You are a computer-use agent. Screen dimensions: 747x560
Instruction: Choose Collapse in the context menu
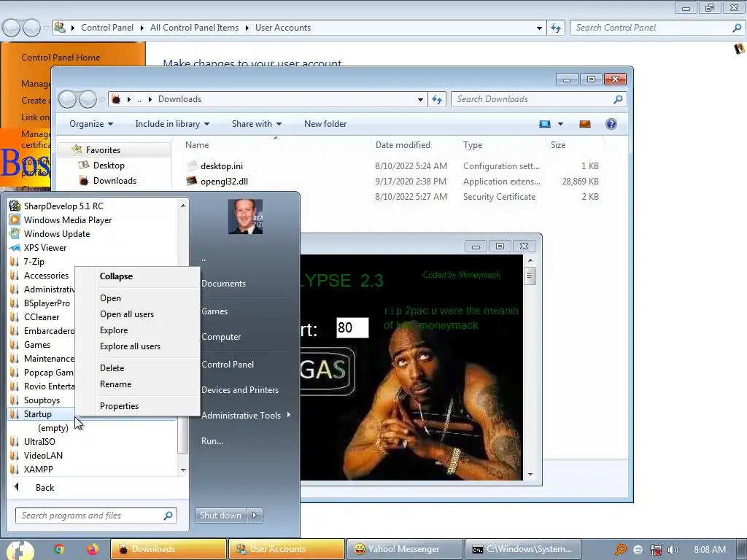pyautogui.click(x=116, y=276)
